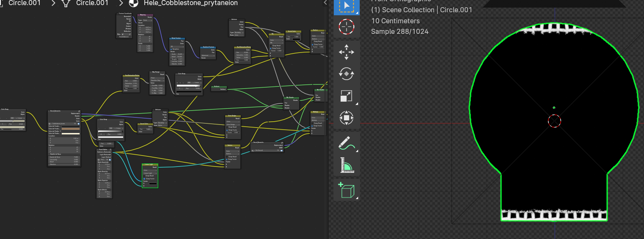
Task: Toggle Clamp Factor on Linear Light node
Action: (x=144, y=178)
